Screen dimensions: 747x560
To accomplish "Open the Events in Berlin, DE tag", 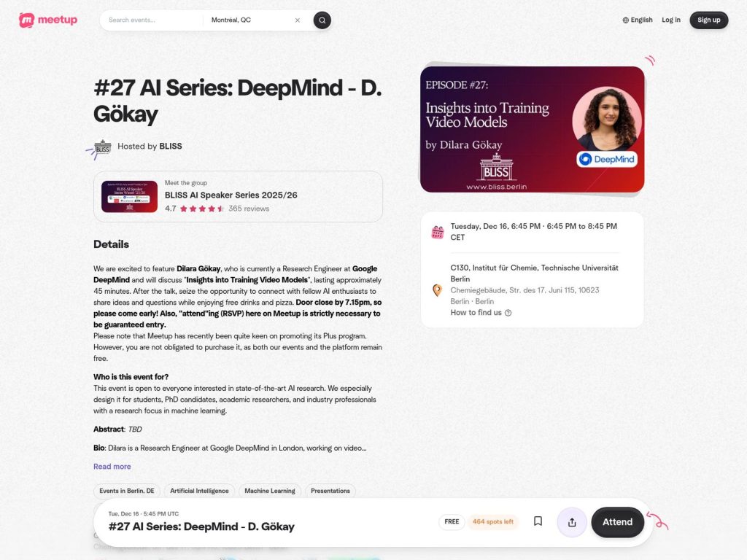I will click(127, 491).
